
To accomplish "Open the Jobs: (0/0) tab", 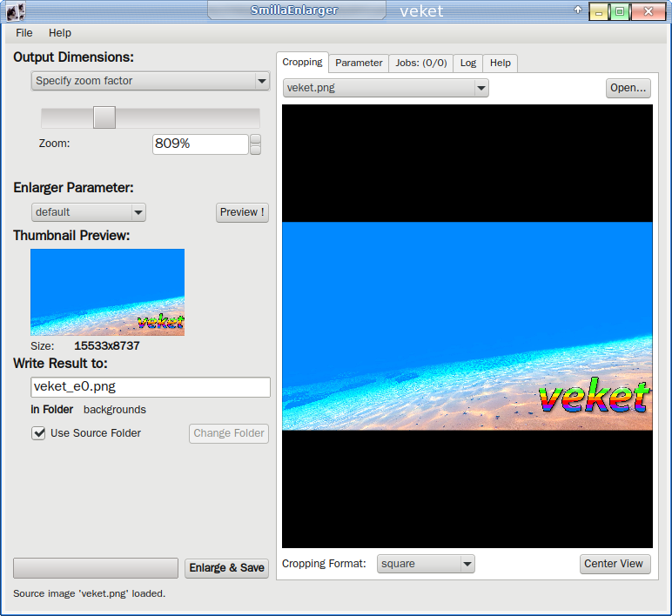I will [420, 63].
